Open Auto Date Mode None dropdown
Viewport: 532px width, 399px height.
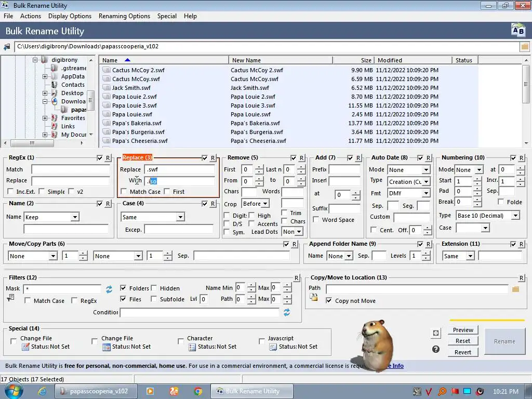426,170
